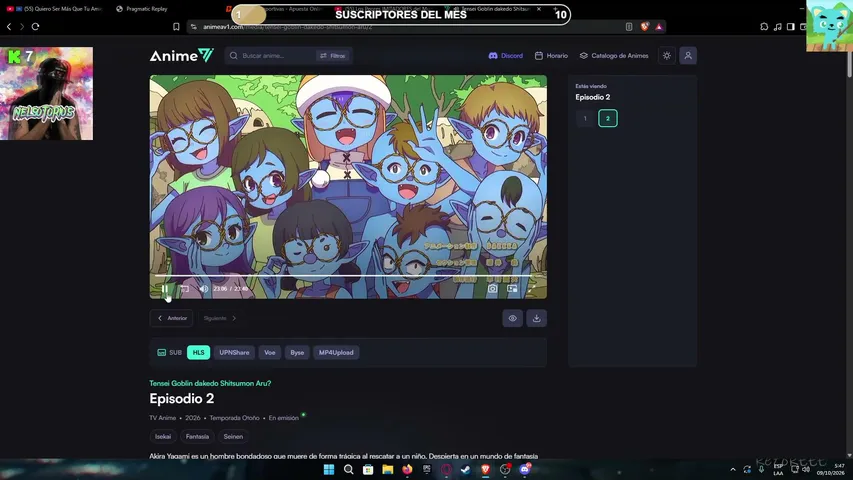Switch to the Byse server
This screenshot has width=853, height=480.
click(297, 353)
